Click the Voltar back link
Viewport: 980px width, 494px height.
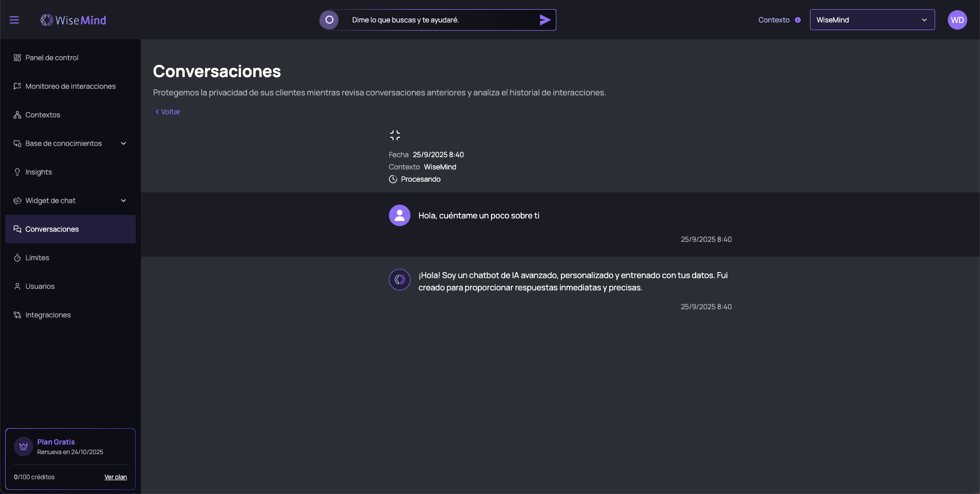[x=168, y=112]
